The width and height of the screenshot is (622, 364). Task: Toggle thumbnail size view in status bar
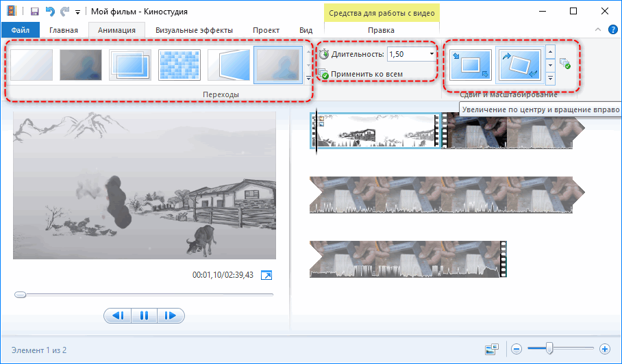click(491, 349)
